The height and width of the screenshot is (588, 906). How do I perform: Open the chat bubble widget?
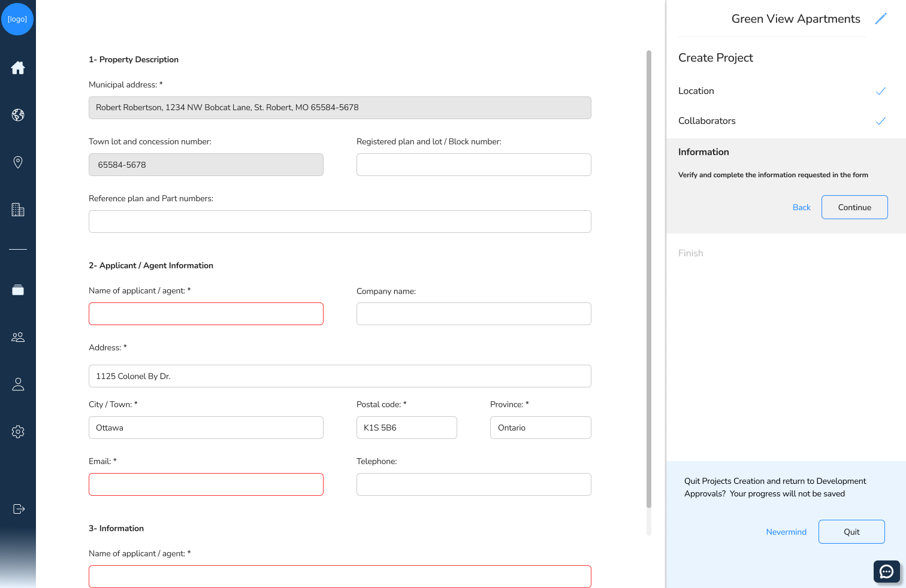click(887, 571)
